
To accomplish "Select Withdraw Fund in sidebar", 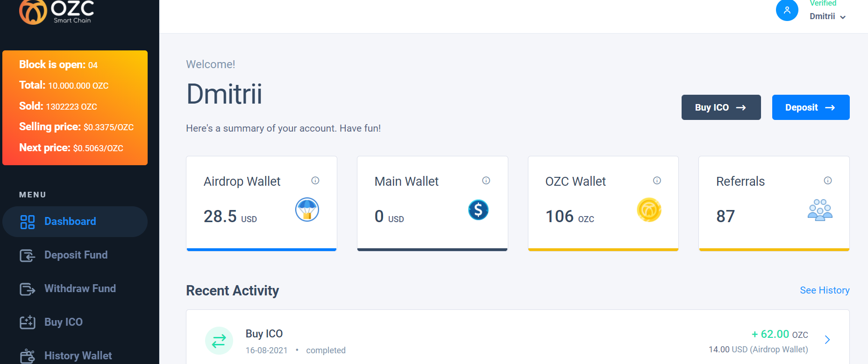I will click(x=75, y=289).
